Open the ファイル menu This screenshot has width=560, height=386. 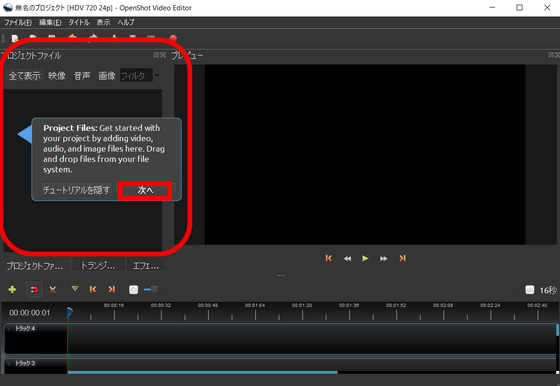tap(18, 22)
